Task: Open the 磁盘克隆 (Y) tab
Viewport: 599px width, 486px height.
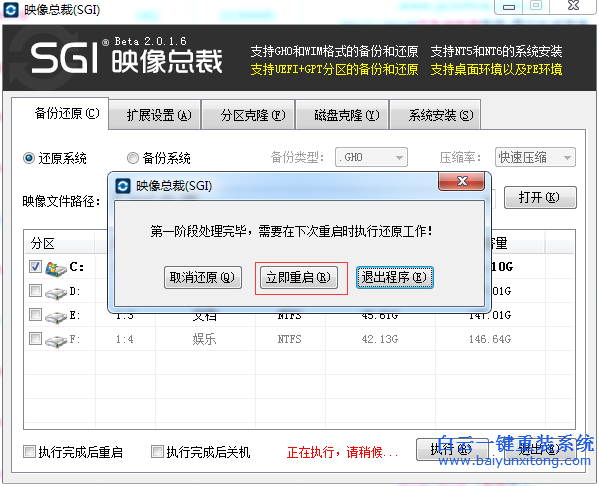Action: [x=342, y=115]
